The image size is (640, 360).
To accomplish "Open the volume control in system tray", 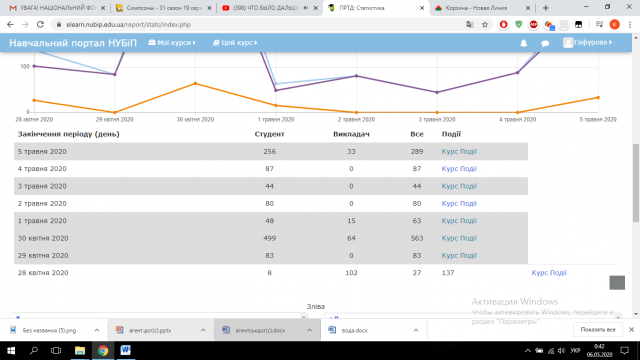I will point(562,351).
